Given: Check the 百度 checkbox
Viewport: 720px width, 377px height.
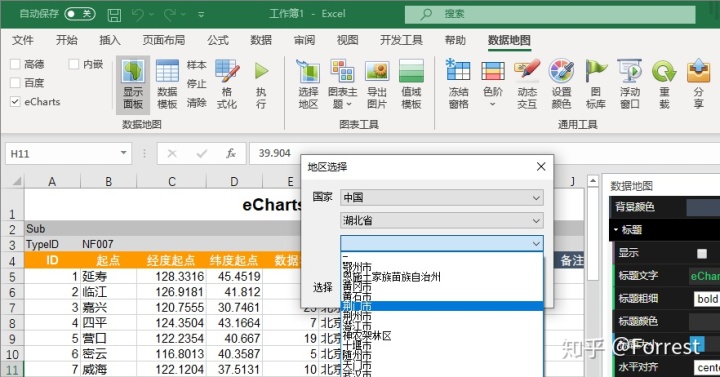Looking at the screenshot, I should 15,83.
